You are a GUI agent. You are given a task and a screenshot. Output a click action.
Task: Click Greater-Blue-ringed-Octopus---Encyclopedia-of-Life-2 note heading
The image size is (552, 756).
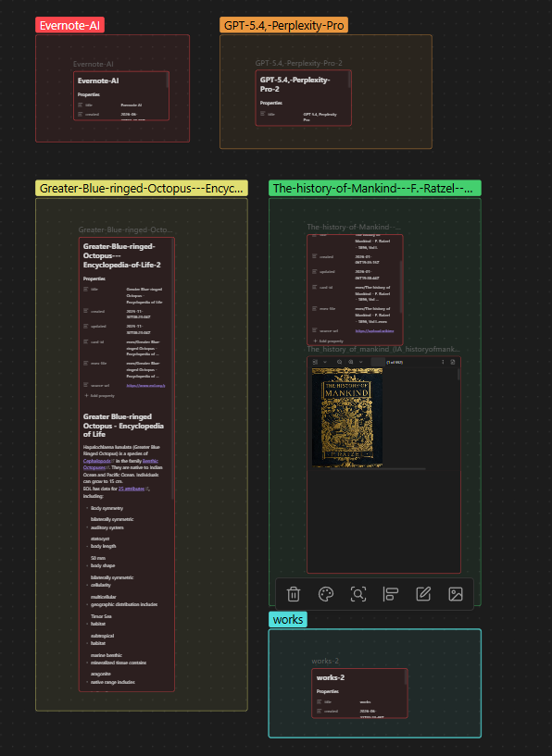[x=122, y=255]
